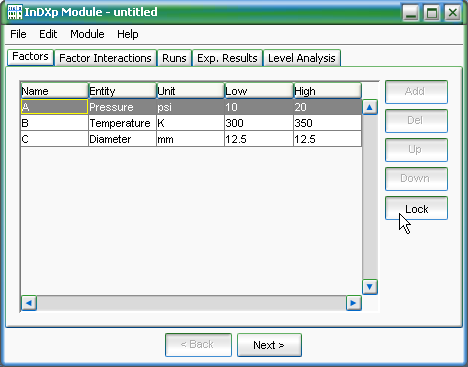Select the low value '300' cell
468x367 pixels.
[259, 123]
